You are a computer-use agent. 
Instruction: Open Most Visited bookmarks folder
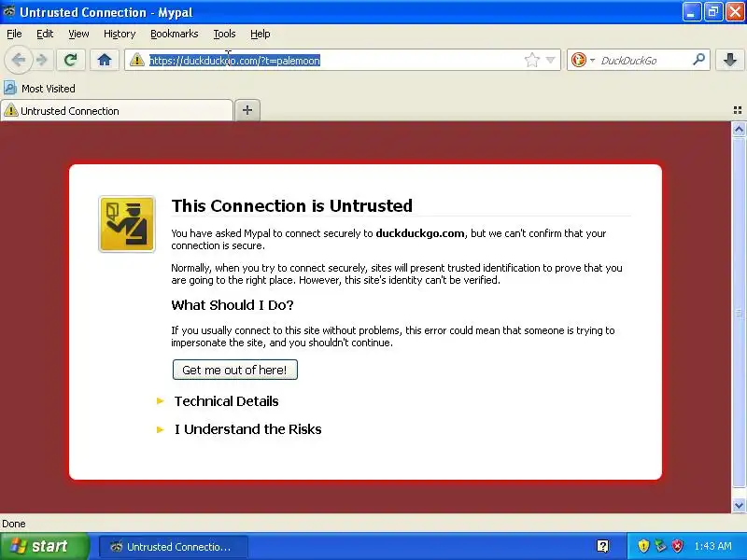coord(39,89)
